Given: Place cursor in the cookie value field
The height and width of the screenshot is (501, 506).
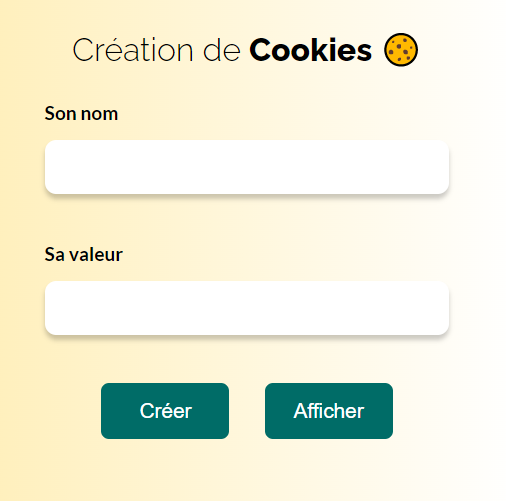Looking at the screenshot, I should point(247,308).
